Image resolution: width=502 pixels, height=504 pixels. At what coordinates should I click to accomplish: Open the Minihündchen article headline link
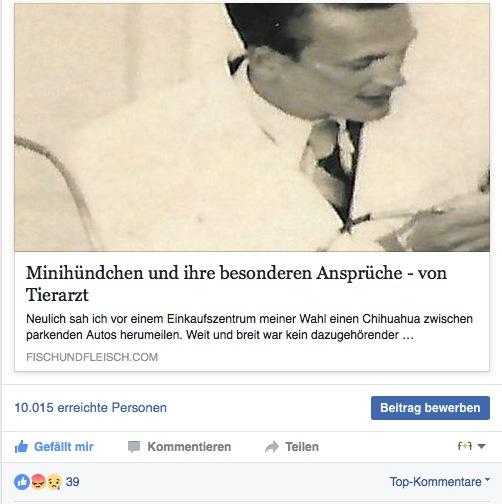coord(236,284)
